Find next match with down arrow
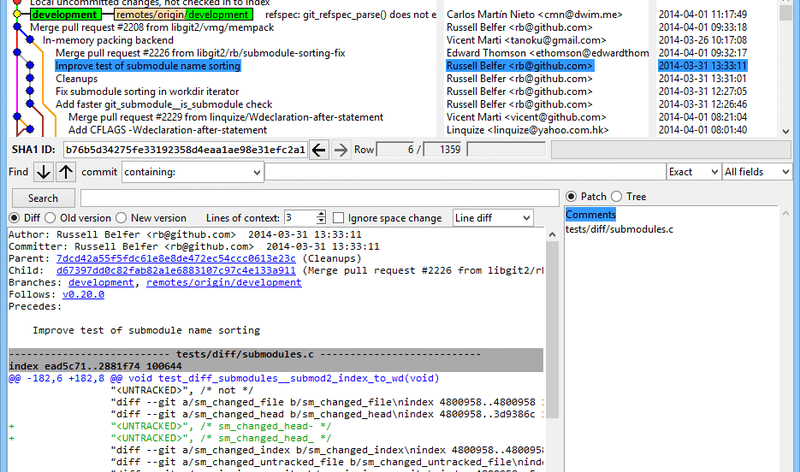The width and height of the screenshot is (800, 472). point(43,172)
